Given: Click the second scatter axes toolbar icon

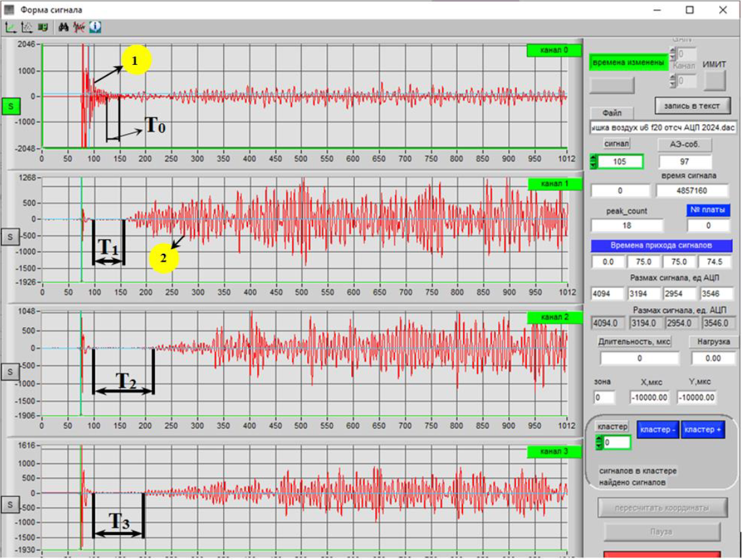Looking at the screenshot, I should pos(27,28).
